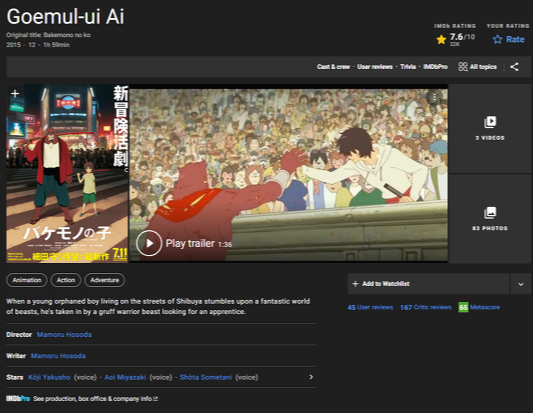Play the trailer using the play button
533x413 pixels.
(149, 243)
